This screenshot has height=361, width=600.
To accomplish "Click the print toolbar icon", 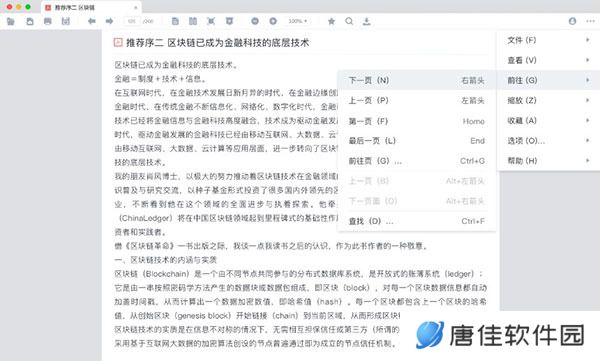I will click(x=47, y=21).
